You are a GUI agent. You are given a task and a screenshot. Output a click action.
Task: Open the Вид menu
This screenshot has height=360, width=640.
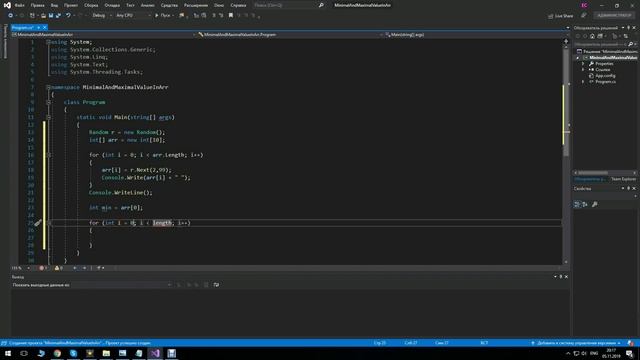coord(54,5)
